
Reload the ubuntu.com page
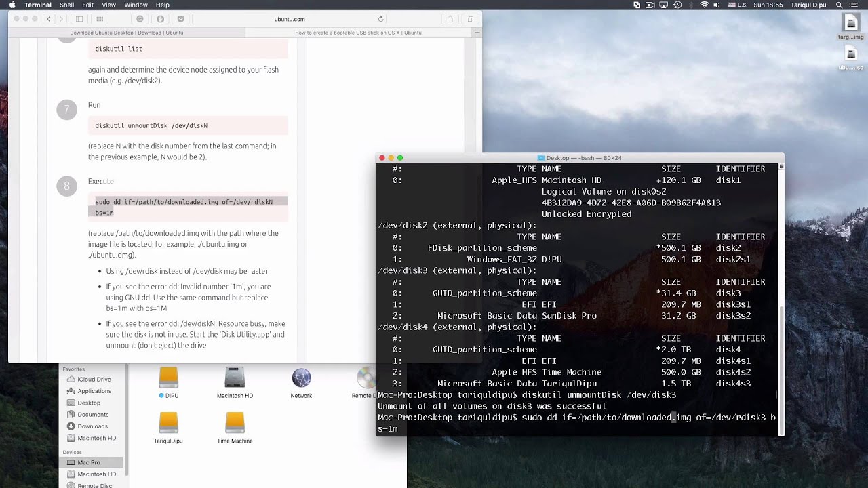(380, 19)
